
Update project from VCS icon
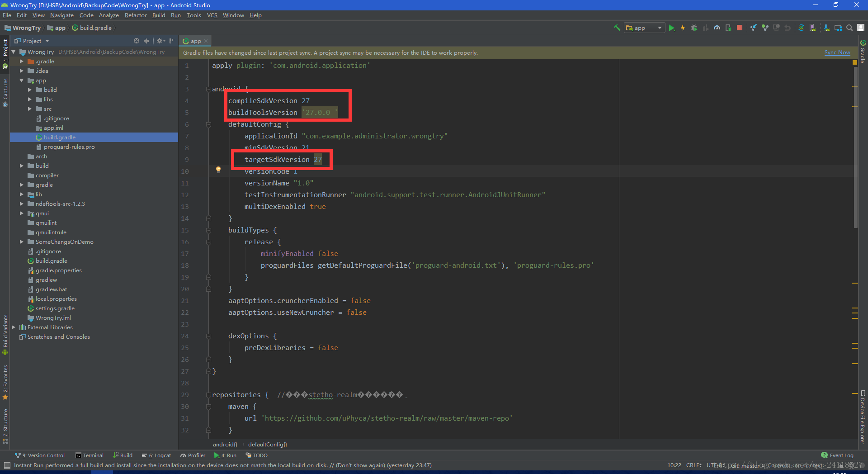pos(754,28)
